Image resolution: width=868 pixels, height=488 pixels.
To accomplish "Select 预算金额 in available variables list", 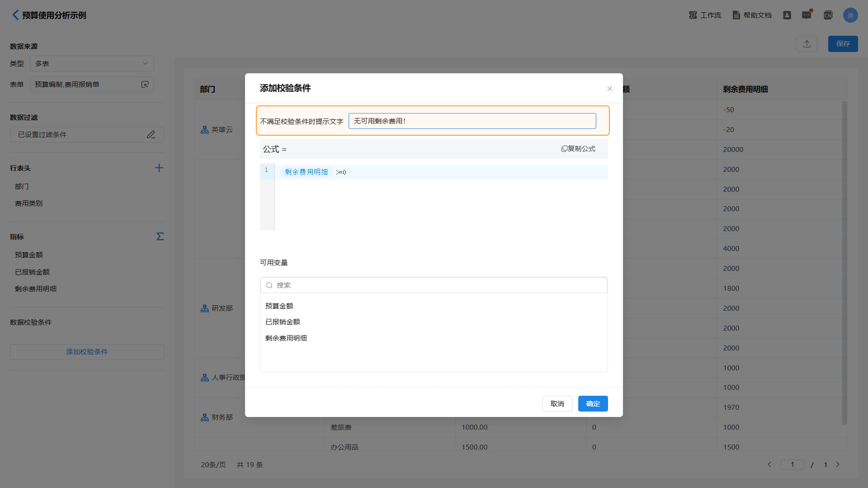I will click(279, 306).
